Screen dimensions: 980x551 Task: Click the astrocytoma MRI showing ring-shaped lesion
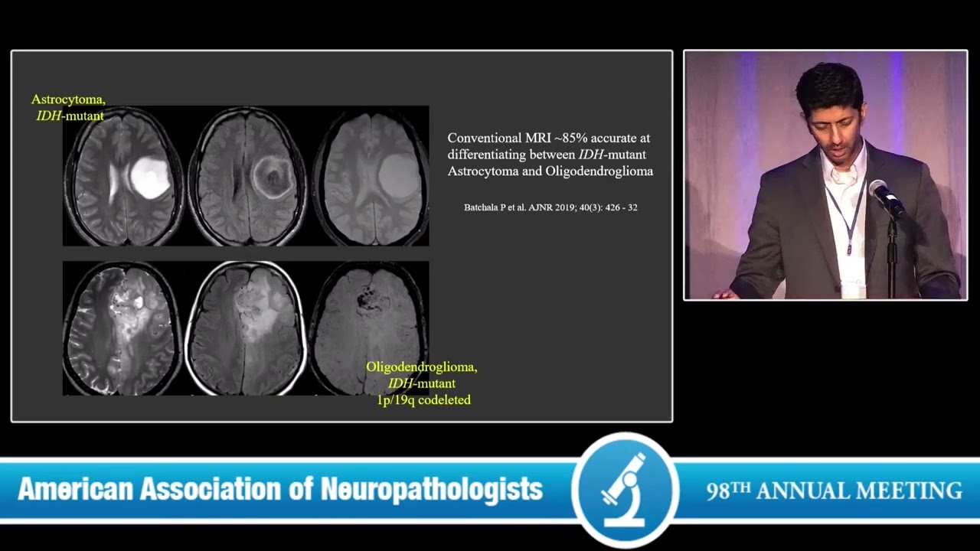(247, 176)
